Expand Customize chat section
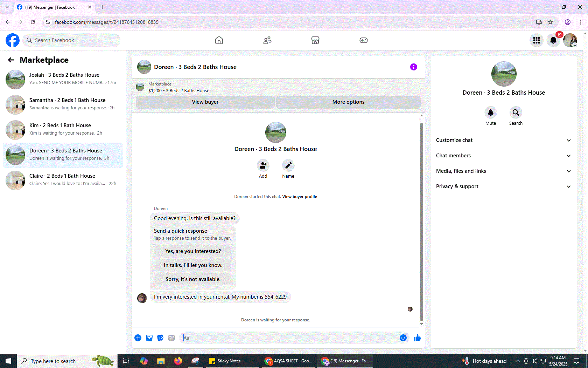 pos(504,140)
